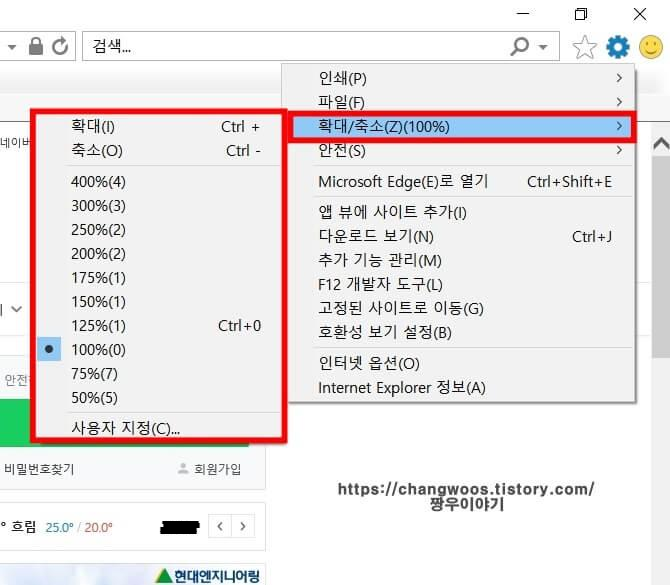Launch F12 개발자 도구(L)
This screenshot has width=670, height=585.
[461, 284]
